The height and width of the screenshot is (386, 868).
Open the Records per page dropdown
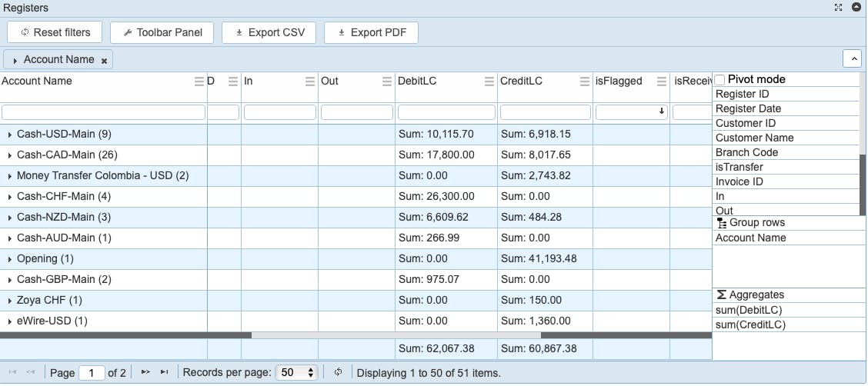click(x=296, y=372)
